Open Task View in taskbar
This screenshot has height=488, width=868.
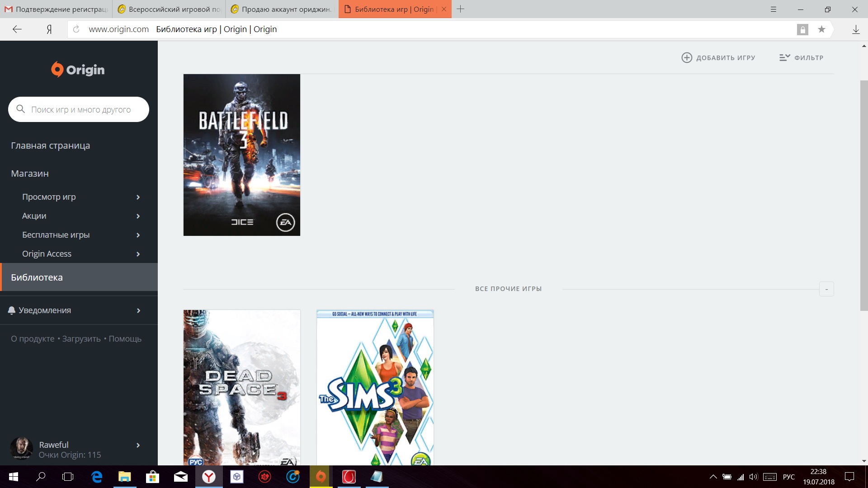click(x=68, y=477)
